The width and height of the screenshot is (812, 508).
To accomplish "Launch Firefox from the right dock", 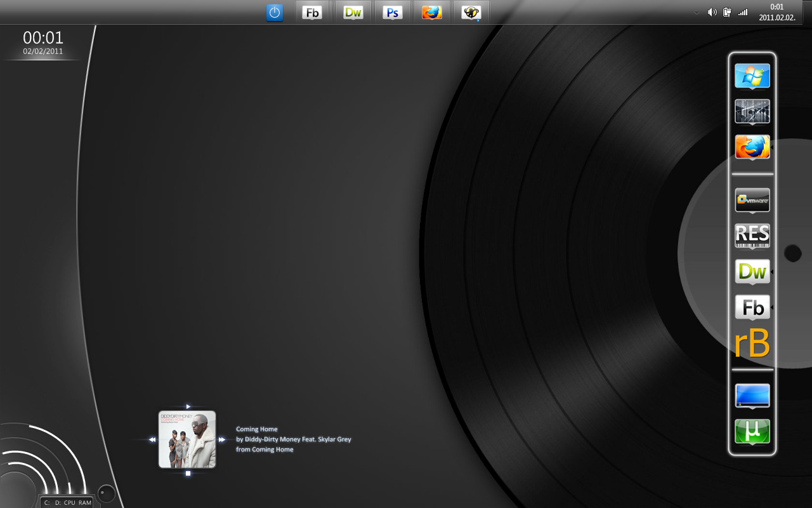I will (x=752, y=147).
